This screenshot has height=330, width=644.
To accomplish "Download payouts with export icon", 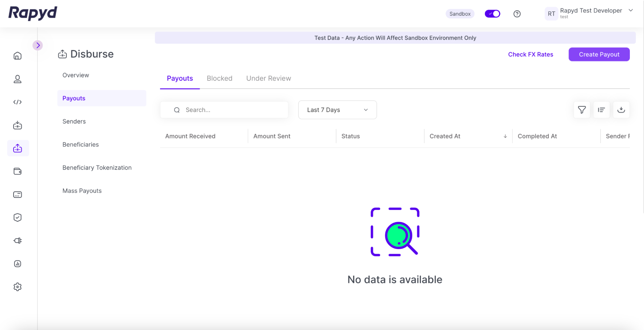I will click(621, 110).
